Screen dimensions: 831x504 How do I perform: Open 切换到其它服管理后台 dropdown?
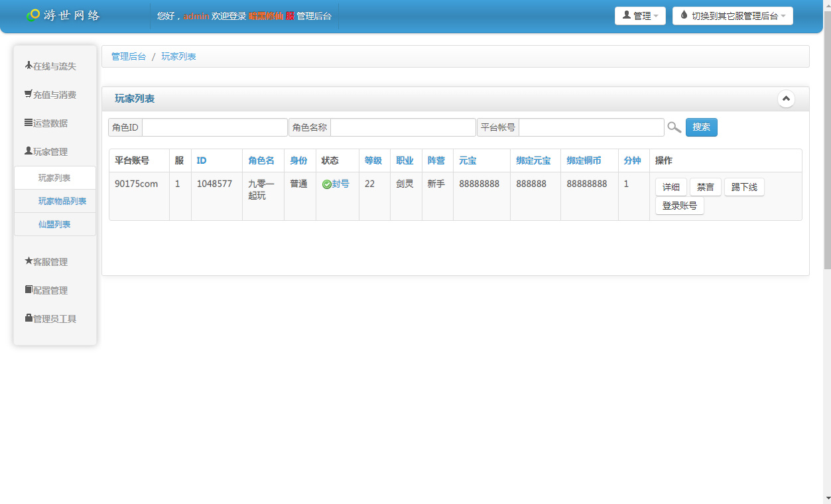tap(732, 16)
